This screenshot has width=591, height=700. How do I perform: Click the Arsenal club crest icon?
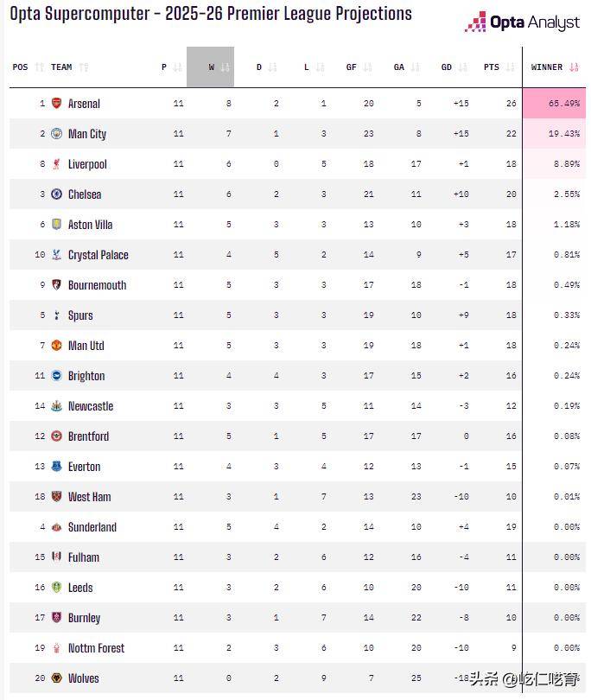pyautogui.click(x=57, y=104)
